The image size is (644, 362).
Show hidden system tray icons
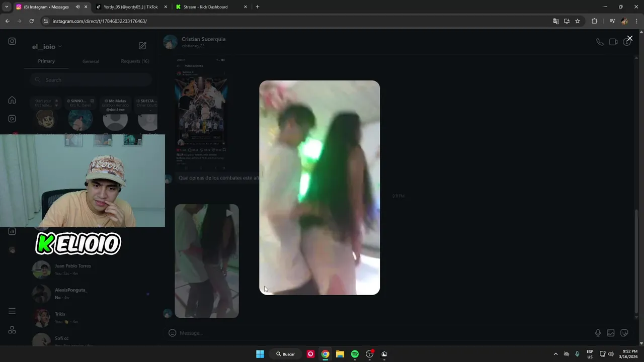click(555, 354)
